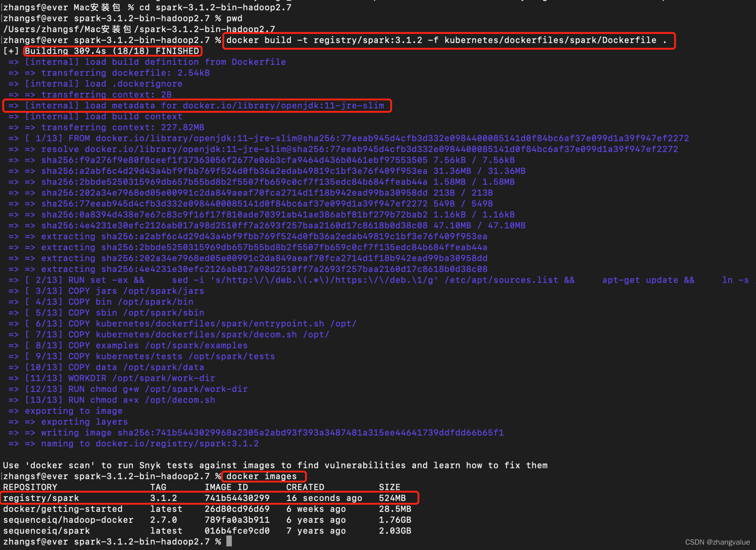This screenshot has width=756, height=550.
Task: Click the 524MB size value
Action: click(x=392, y=498)
